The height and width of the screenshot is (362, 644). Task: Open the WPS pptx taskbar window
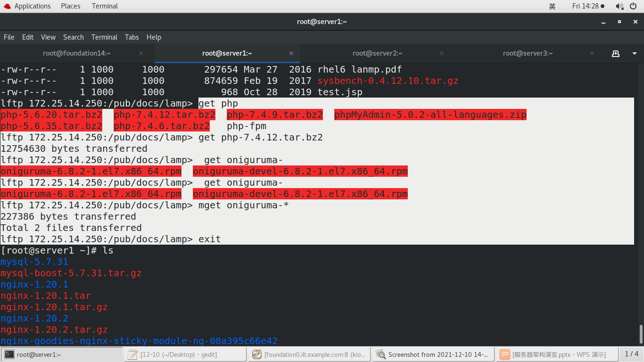click(x=557, y=354)
